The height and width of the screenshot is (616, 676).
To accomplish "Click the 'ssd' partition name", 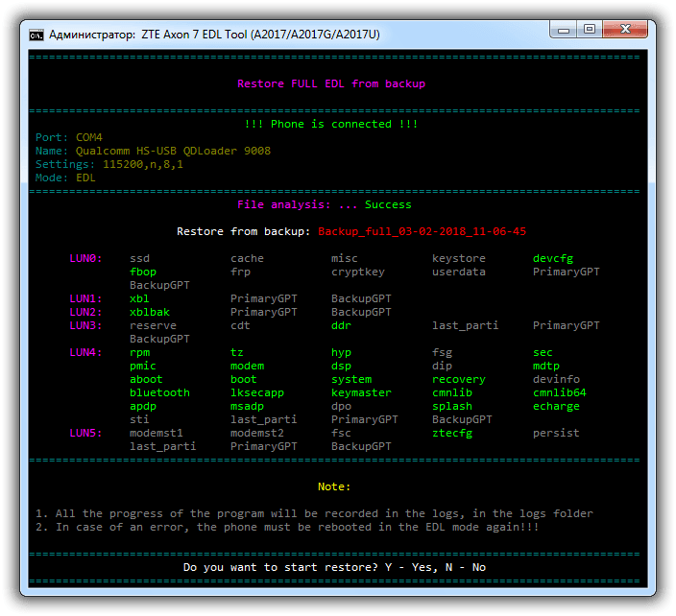I will pyautogui.click(x=139, y=258).
